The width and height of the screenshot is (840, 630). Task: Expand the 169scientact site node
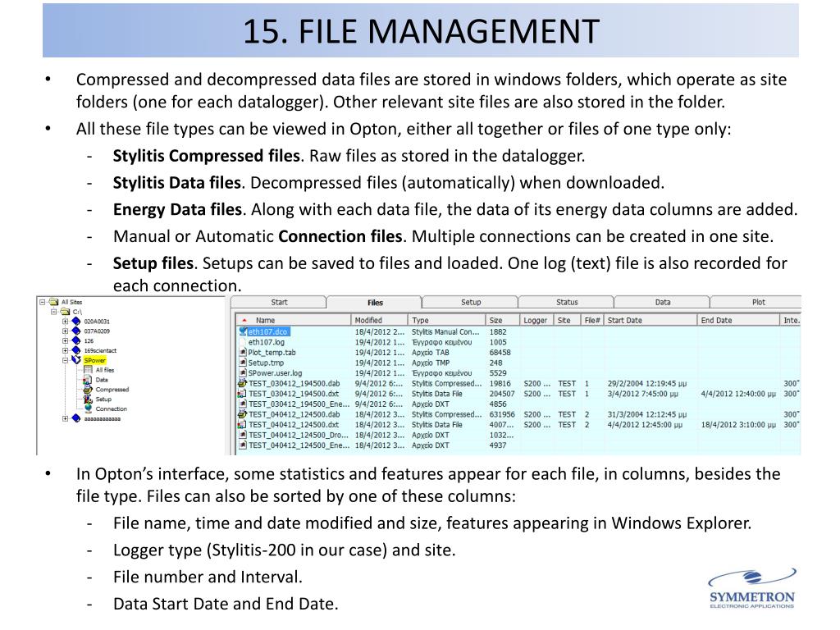[65, 350]
